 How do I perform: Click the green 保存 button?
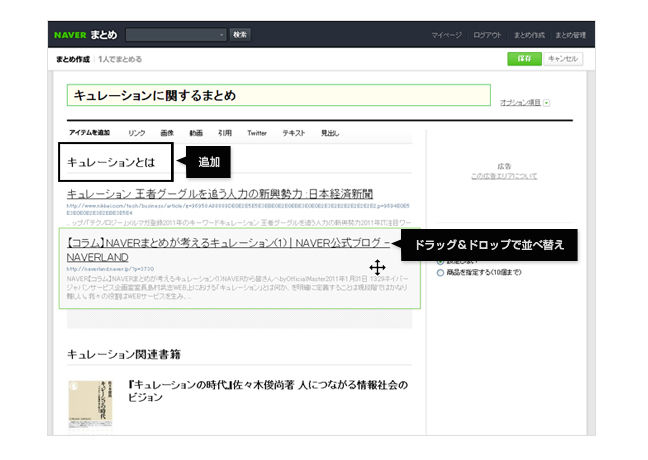pyautogui.click(x=524, y=59)
